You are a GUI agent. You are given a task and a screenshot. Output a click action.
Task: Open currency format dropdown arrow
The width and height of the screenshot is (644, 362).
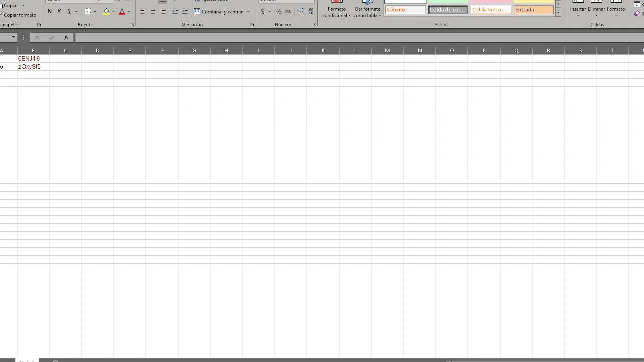(270, 11)
